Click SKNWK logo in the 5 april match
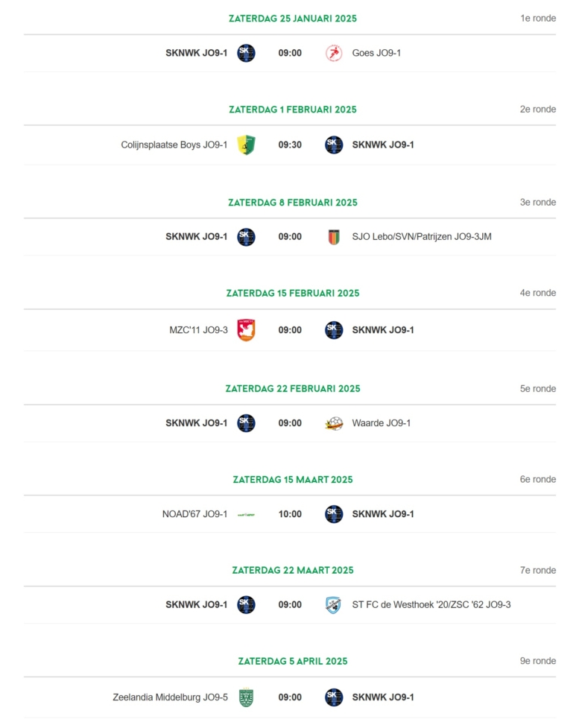This screenshot has width=579, height=728. (x=333, y=697)
